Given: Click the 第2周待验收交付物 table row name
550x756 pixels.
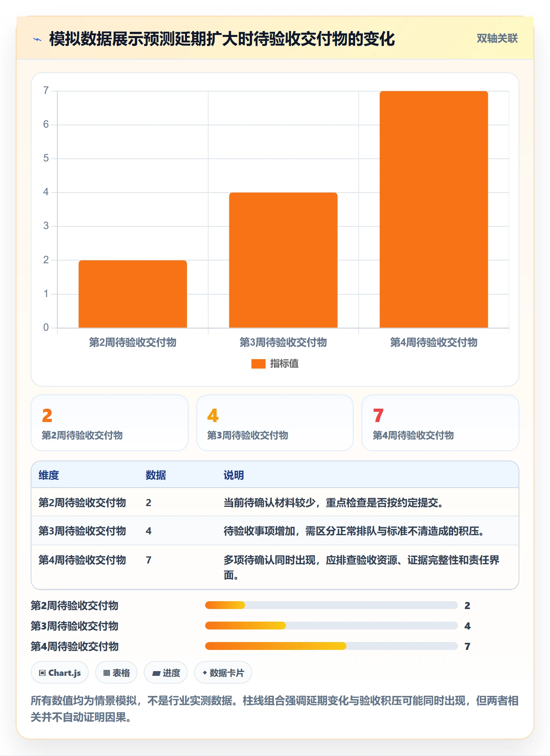Looking at the screenshot, I should 82,503.
